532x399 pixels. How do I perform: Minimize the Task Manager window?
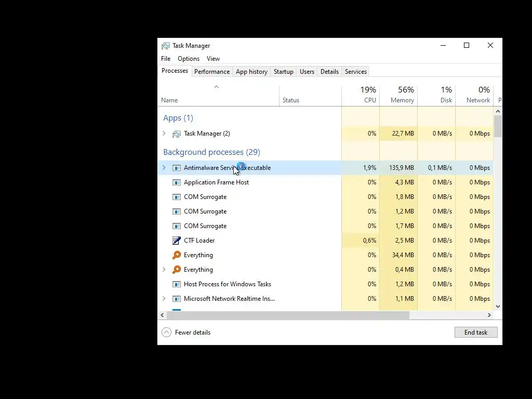pyautogui.click(x=443, y=46)
